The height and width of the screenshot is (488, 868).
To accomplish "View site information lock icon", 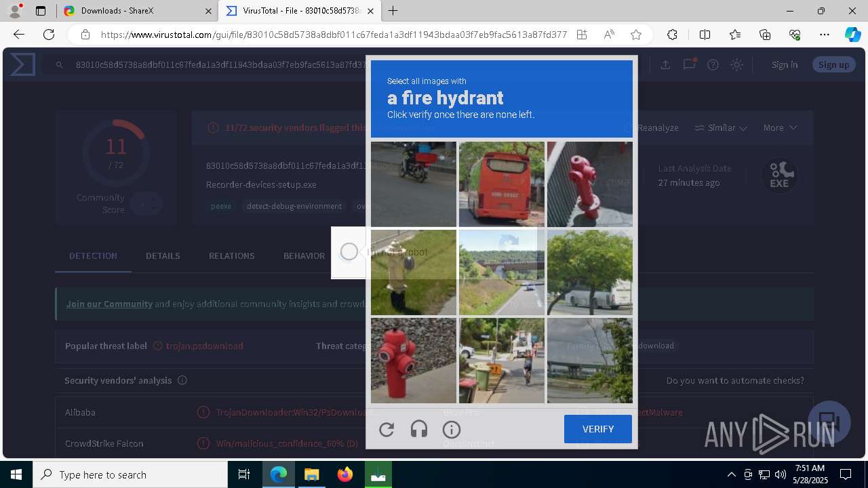I will [85, 35].
